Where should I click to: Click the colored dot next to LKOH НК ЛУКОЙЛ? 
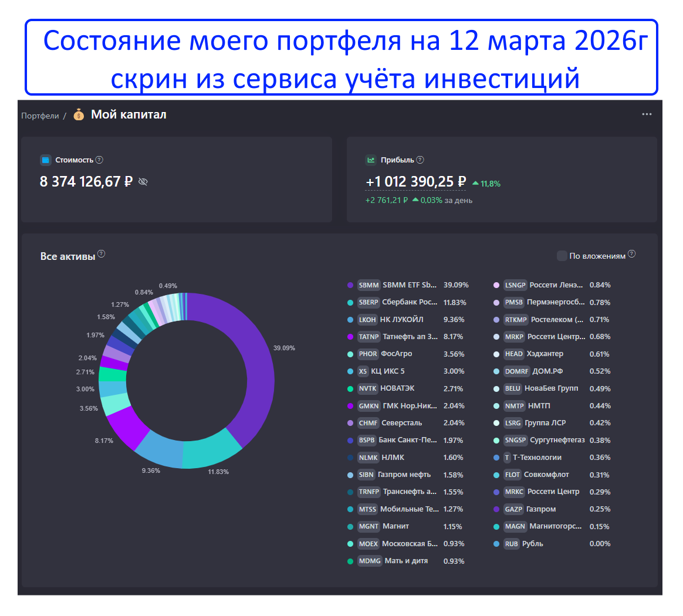(x=351, y=320)
